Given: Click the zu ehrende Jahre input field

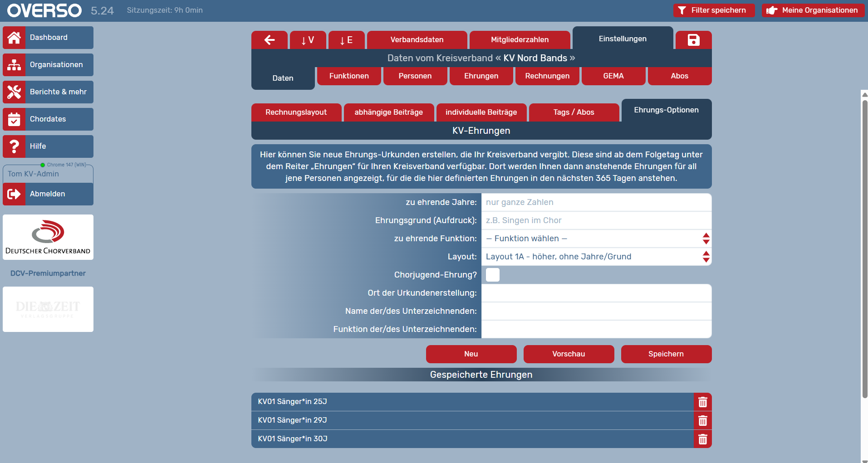Looking at the screenshot, I should pyautogui.click(x=596, y=202).
